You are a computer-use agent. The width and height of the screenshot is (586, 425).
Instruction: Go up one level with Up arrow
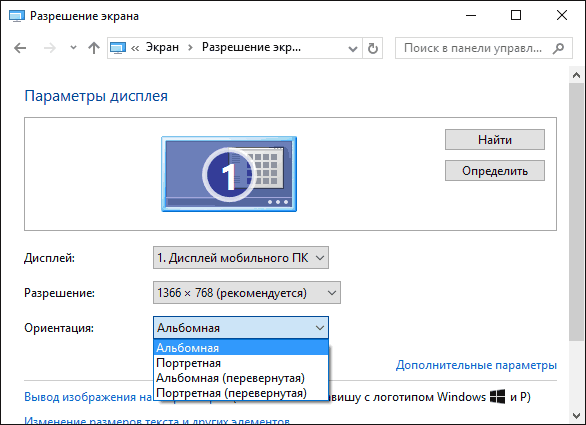(x=94, y=48)
